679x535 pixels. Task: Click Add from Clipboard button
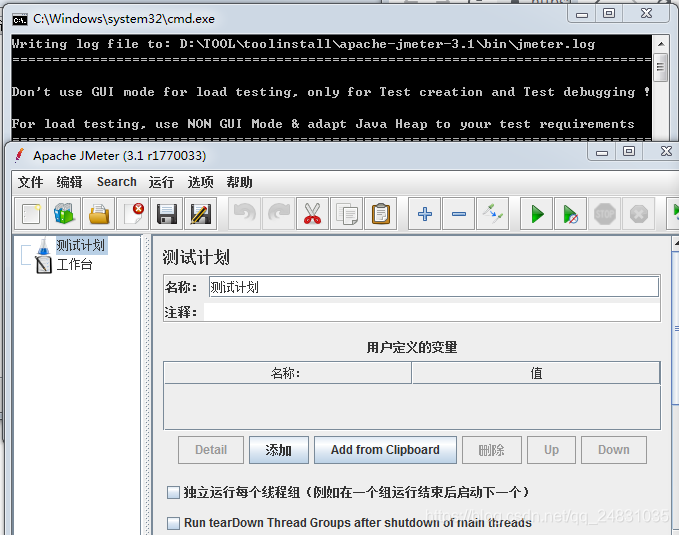pos(385,450)
